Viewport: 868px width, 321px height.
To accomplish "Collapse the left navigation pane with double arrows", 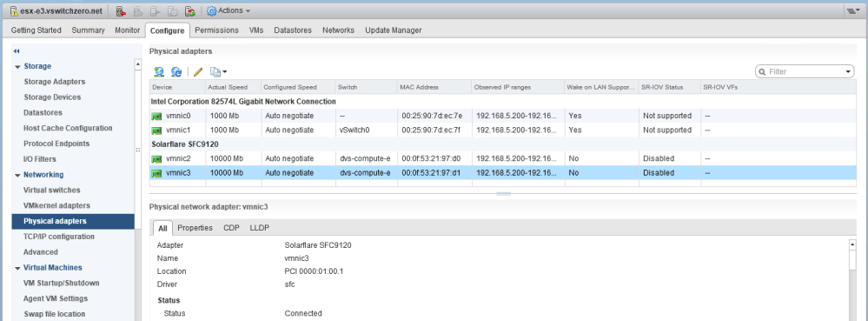I will click(17, 50).
